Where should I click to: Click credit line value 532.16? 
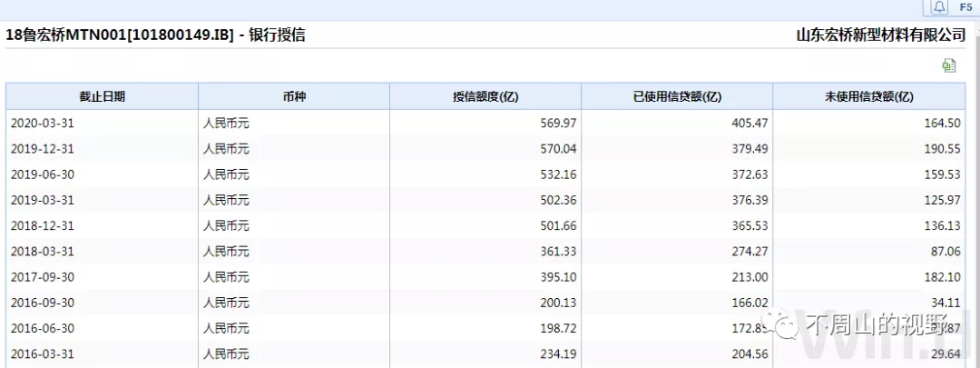point(559,174)
